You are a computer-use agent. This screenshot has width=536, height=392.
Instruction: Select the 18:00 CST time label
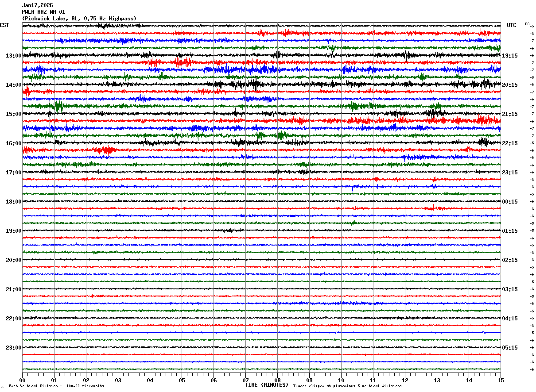13,202
